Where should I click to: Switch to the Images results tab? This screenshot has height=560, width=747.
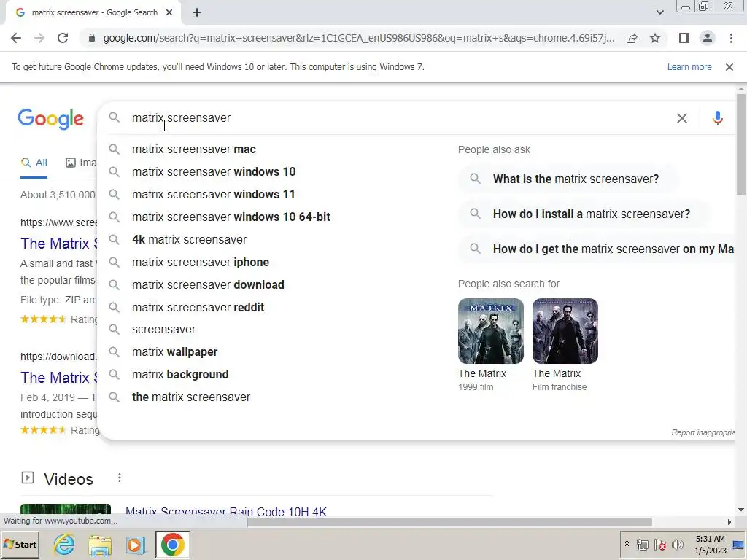point(81,163)
